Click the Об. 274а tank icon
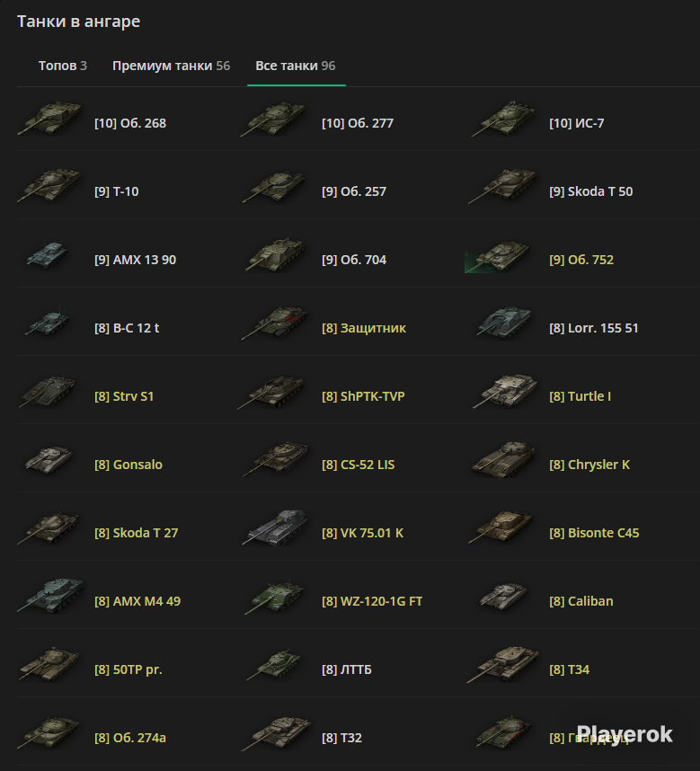 click(49, 732)
